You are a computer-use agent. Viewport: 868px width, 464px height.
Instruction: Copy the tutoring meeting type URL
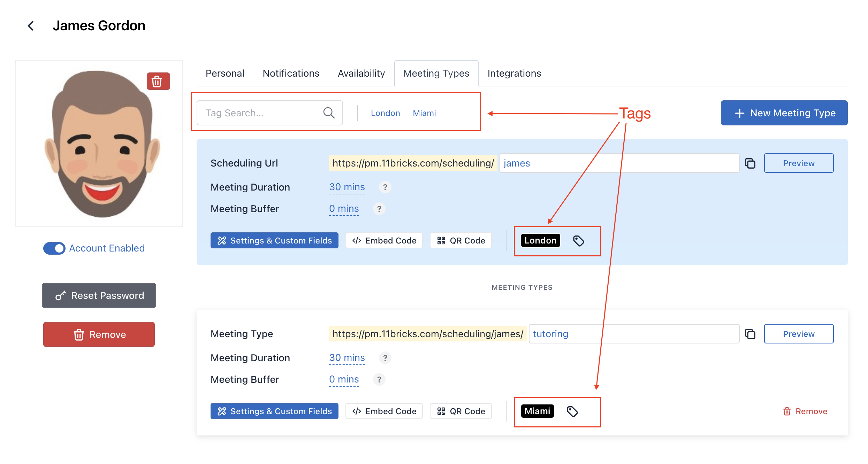click(x=750, y=334)
